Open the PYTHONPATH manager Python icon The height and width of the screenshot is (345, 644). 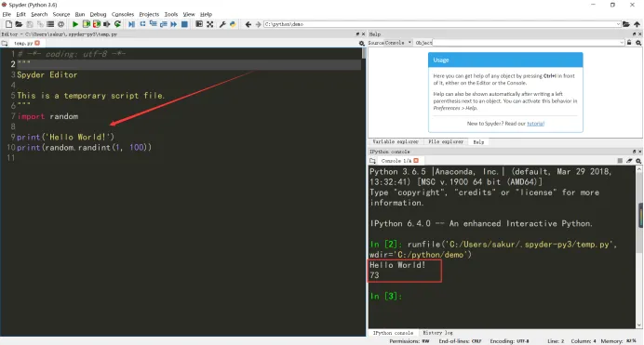(233, 24)
